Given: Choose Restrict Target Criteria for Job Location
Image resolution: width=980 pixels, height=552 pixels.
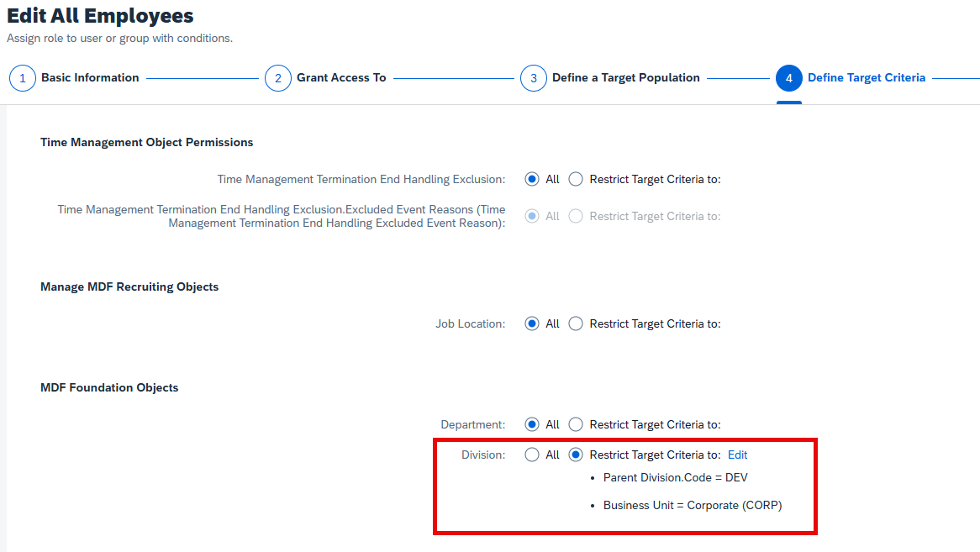Looking at the screenshot, I should [576, 323].
